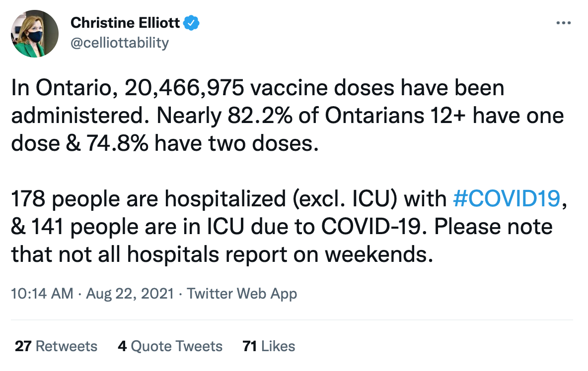
Task: Click the Christine Elliott display name
Action: [x=125, y=23]
